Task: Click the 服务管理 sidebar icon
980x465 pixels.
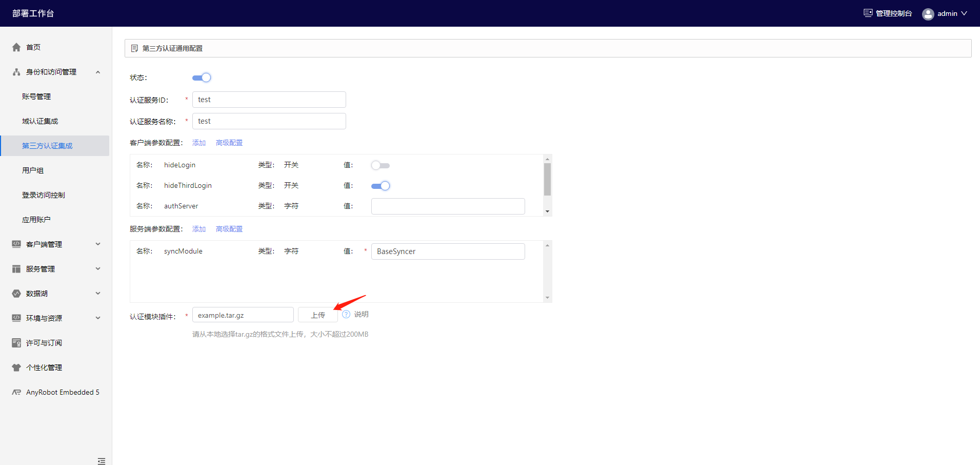Action: coord(16,269)
